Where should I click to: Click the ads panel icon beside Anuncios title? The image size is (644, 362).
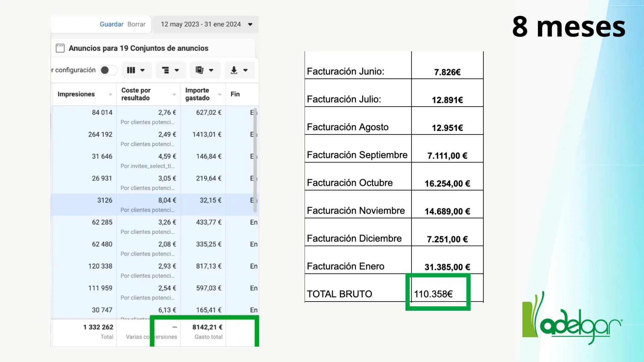pyautogui.click(x=60, y=48)
